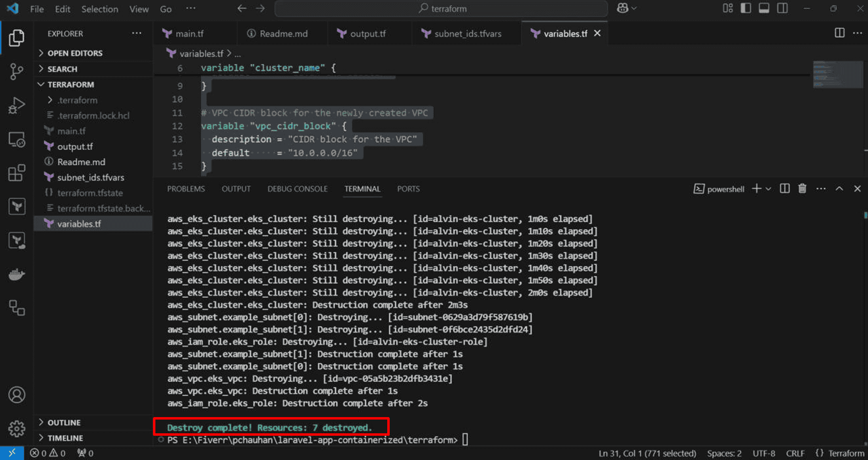Click the terraform command center search

(441, 8)
